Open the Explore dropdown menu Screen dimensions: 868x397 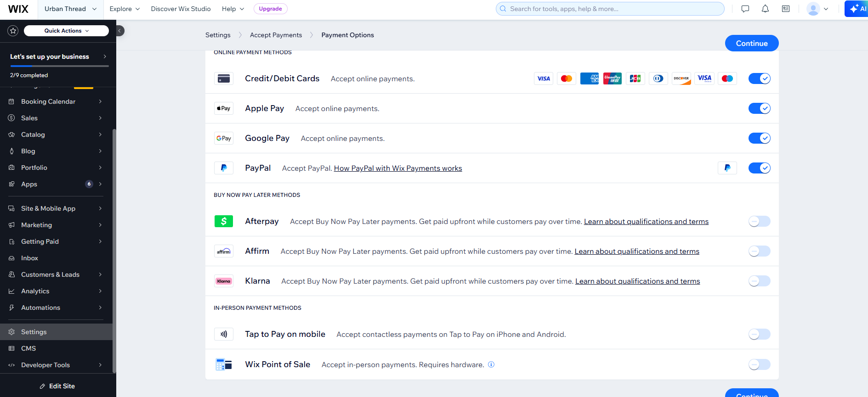click(125, 9)
